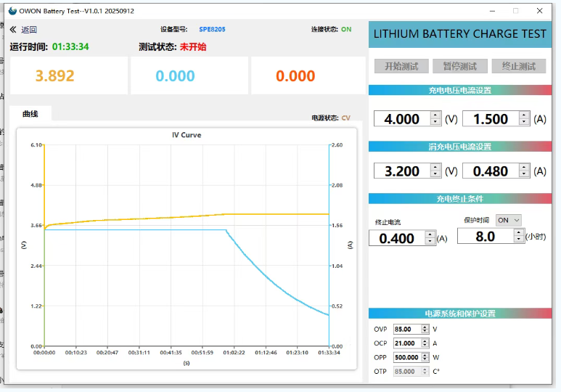Screen dimensions: 561x392
Task: Increase OVP value with up arrow
Action: 425,327
